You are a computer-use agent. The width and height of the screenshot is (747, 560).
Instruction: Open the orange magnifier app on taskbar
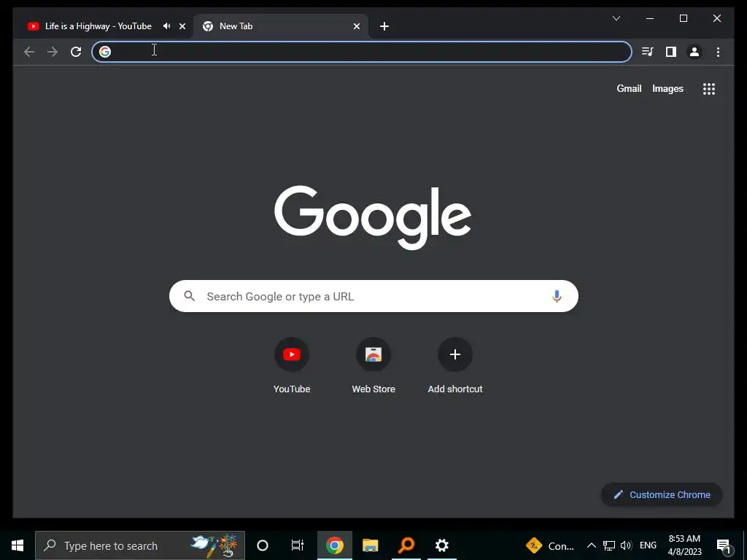click(406, 545)
